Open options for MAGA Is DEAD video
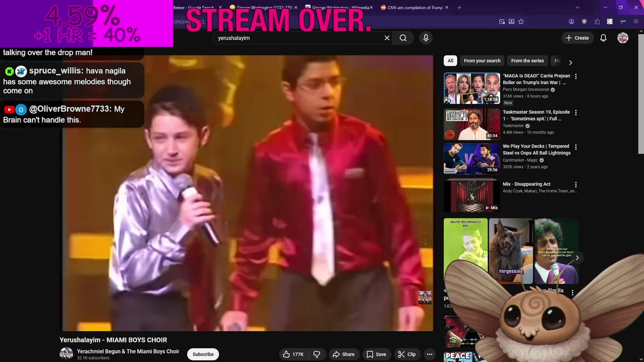Screen dimensions: 644x362 (576, 76)
